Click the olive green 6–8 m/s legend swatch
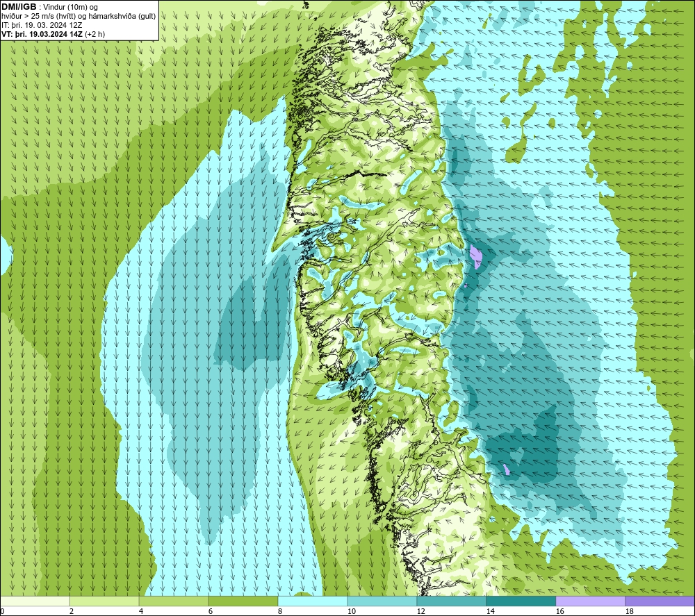This screenshot has width=695, height=616. tap(243, 601)
